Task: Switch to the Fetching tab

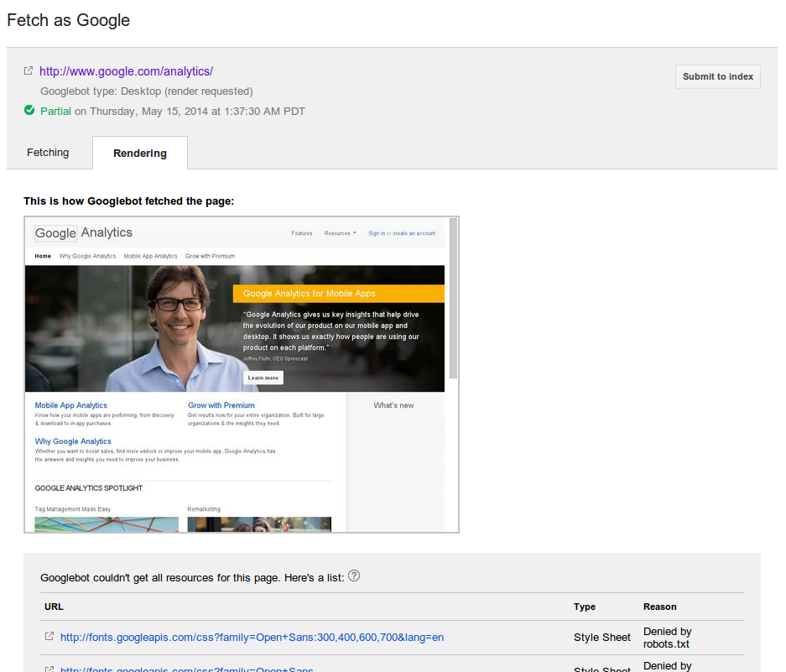Action: point(48,153)
